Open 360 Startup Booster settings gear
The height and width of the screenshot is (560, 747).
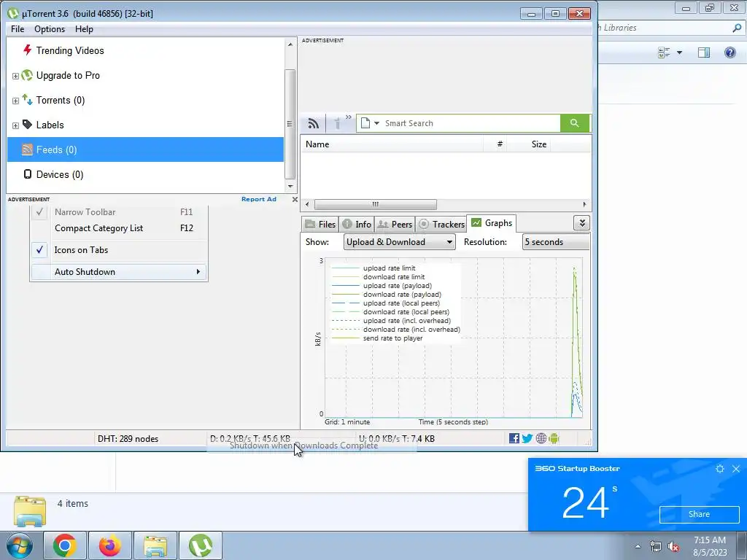point(720,469)
